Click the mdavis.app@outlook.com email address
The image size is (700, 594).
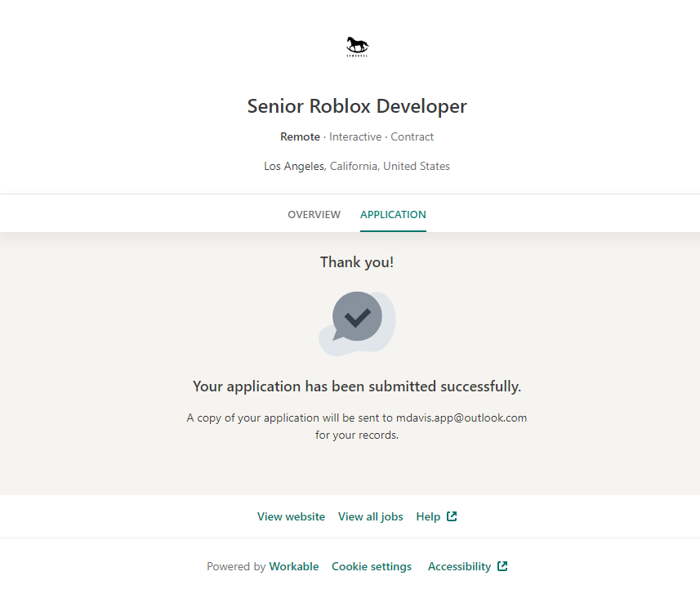pos(461,418)
